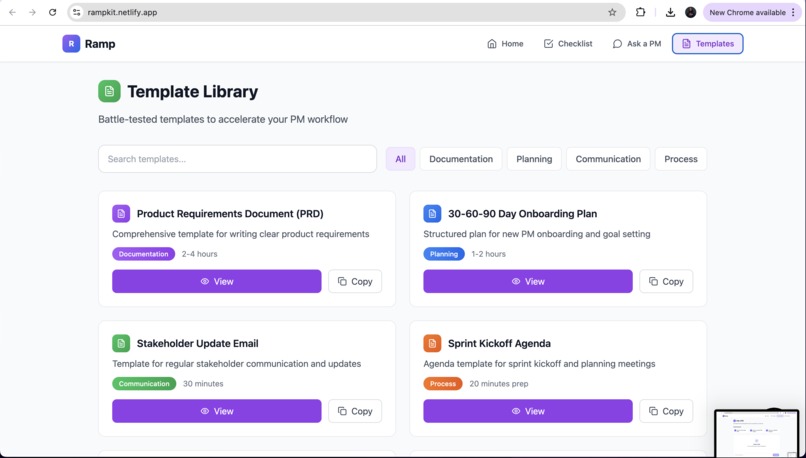Copy the Product Requirements Document template
Viewport: 806px width, 458px height.
[355, 281]
